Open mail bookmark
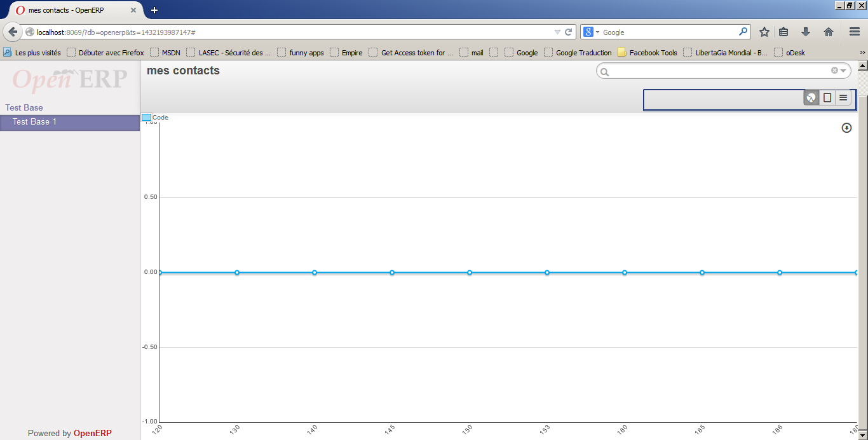Screen dimensions: 868x440 click(471, 53)
